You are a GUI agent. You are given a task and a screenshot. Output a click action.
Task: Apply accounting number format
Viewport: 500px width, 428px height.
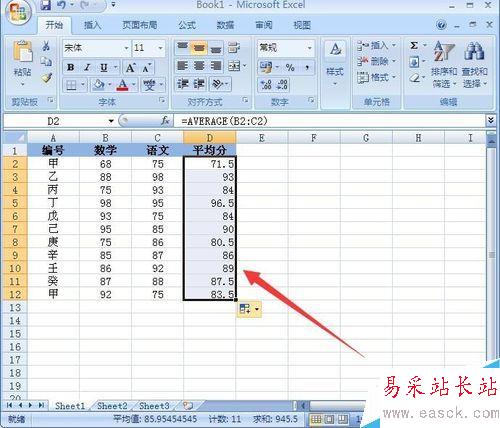coord(266,68)
